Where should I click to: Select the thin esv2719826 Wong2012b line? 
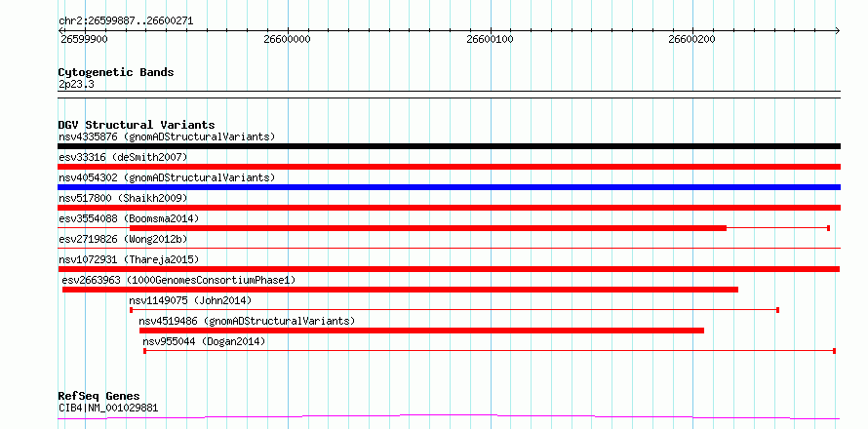click(x=449, y=248)
